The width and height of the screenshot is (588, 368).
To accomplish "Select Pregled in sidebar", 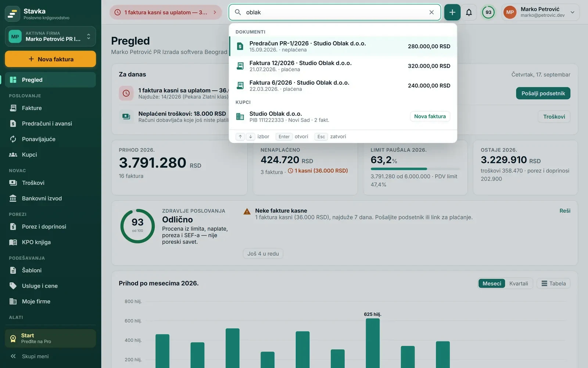I will click(x=50, y=80).
